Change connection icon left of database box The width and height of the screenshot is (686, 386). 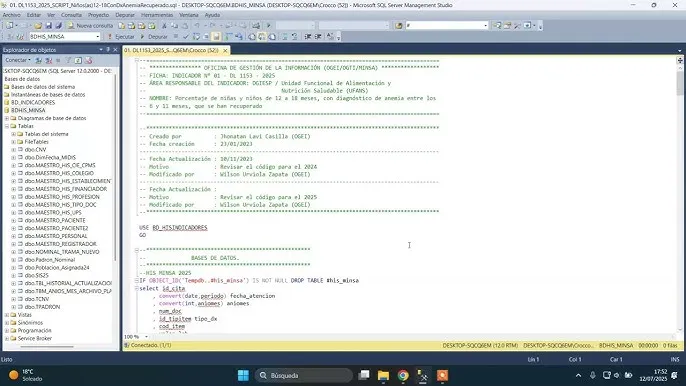[19, 37]
